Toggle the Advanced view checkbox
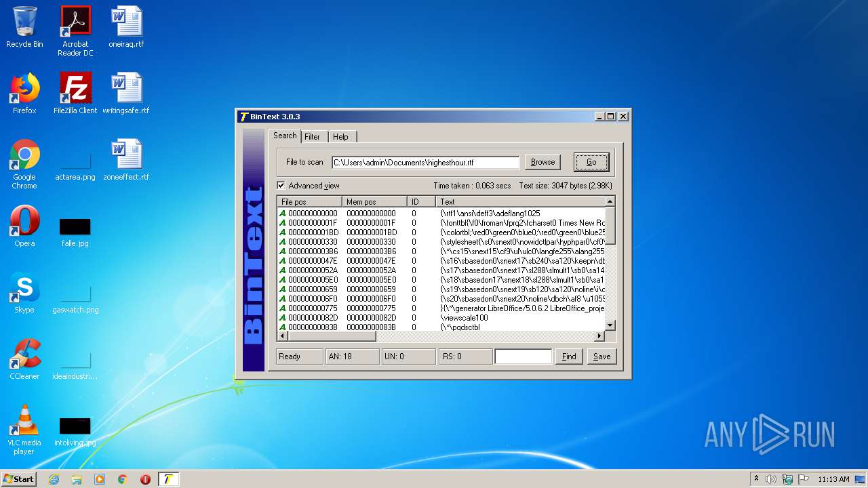The width and height of the screenshot is (868, 488). tap(281, 186)
